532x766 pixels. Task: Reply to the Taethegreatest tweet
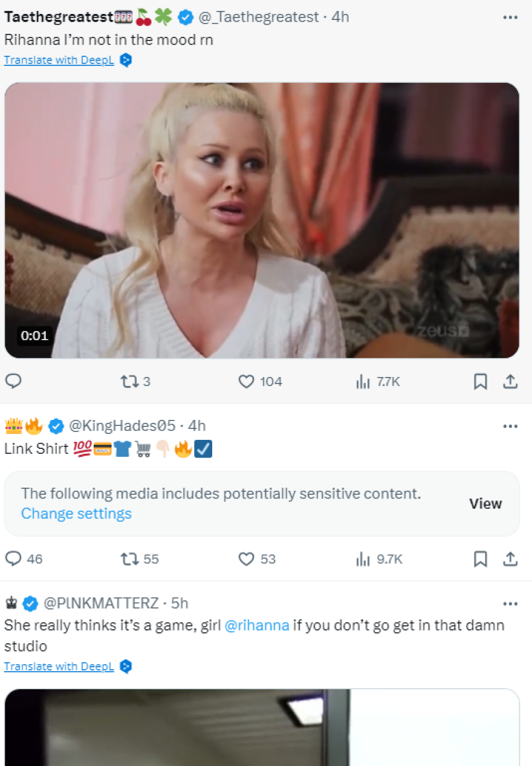tap(13, 381)
